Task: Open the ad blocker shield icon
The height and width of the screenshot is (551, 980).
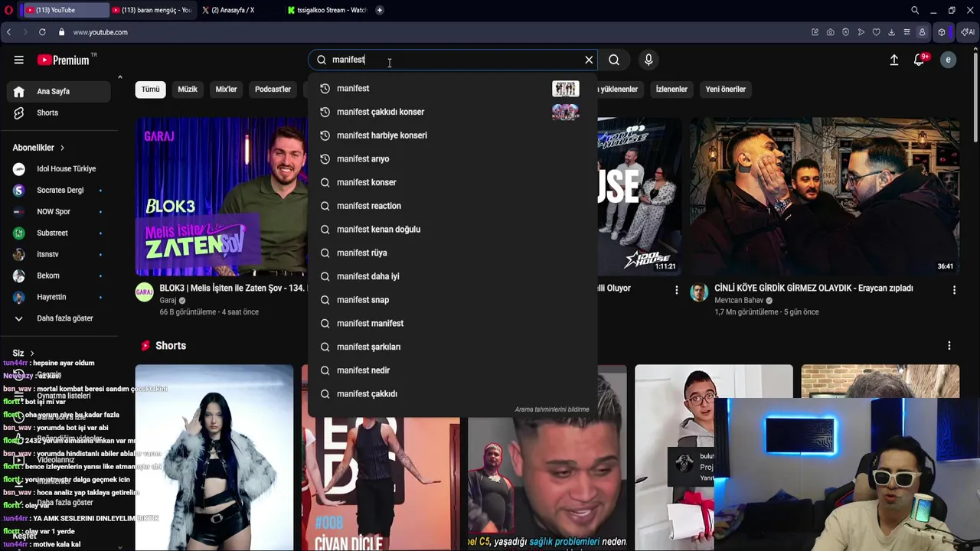Action: (x=845, y=32)
